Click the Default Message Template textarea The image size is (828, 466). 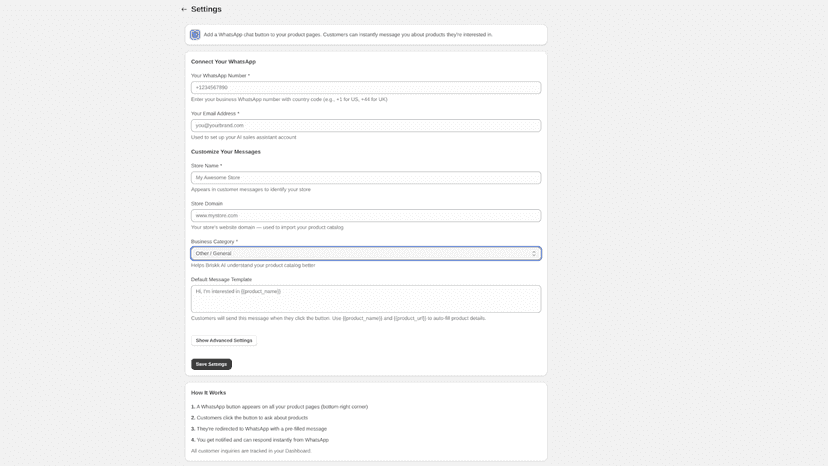point(366,299)
